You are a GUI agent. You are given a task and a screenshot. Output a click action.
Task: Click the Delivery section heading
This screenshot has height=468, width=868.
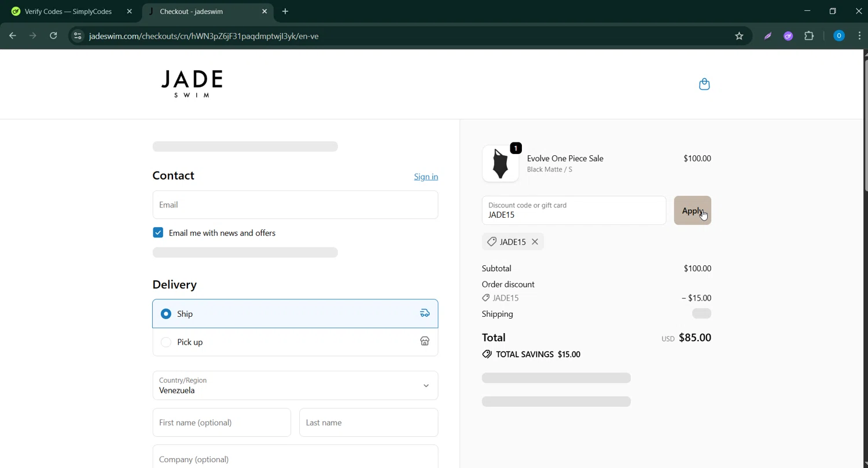pyautogui.click(x=175, y=284)
